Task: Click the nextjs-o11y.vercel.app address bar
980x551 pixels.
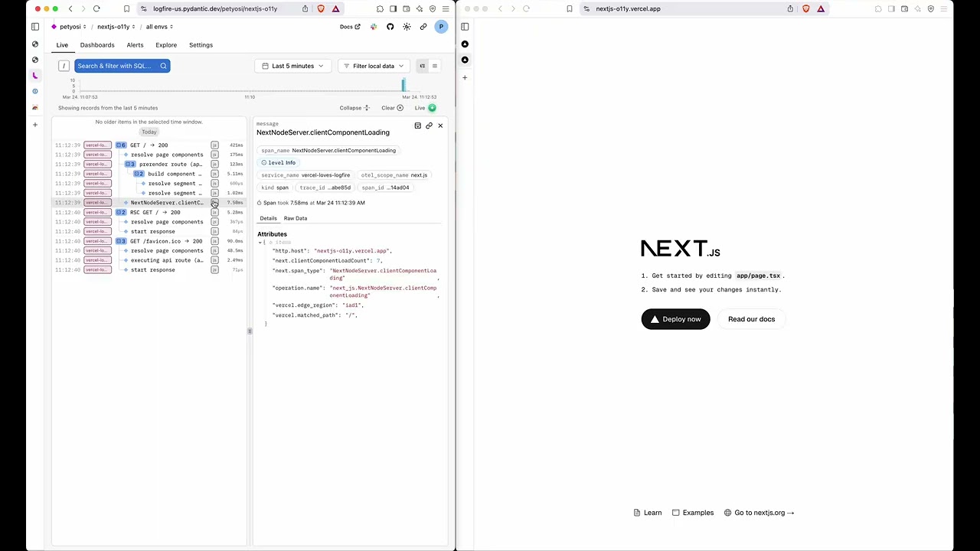Action: click(628, 8)
